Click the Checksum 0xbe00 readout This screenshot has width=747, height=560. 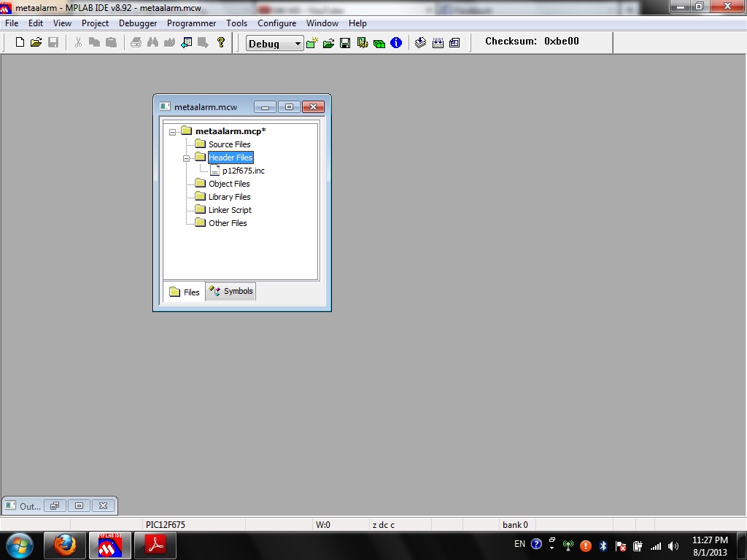[532, 42]
